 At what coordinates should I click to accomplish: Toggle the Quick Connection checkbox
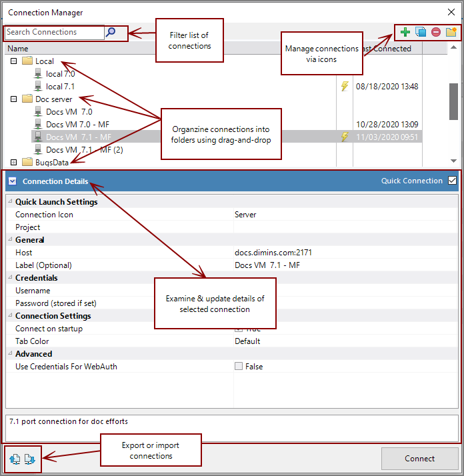tap(453, 181)
